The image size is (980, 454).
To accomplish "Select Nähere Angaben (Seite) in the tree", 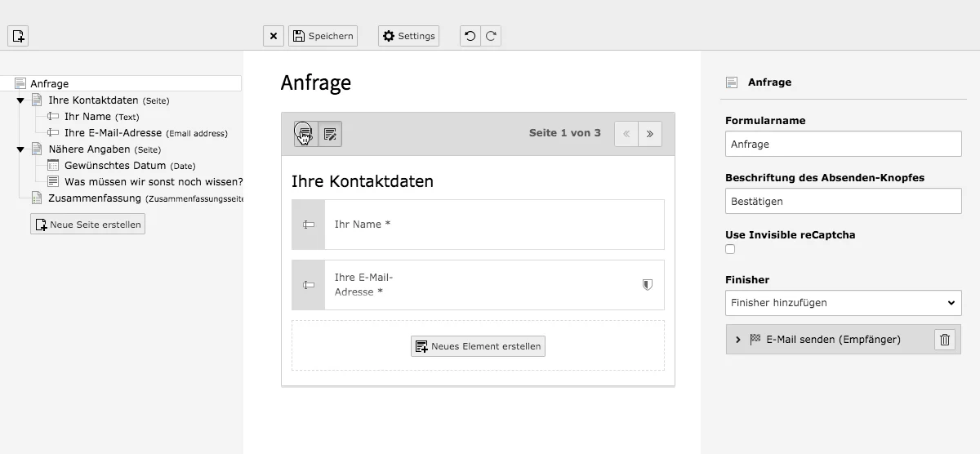I will (x=105, y=149).
